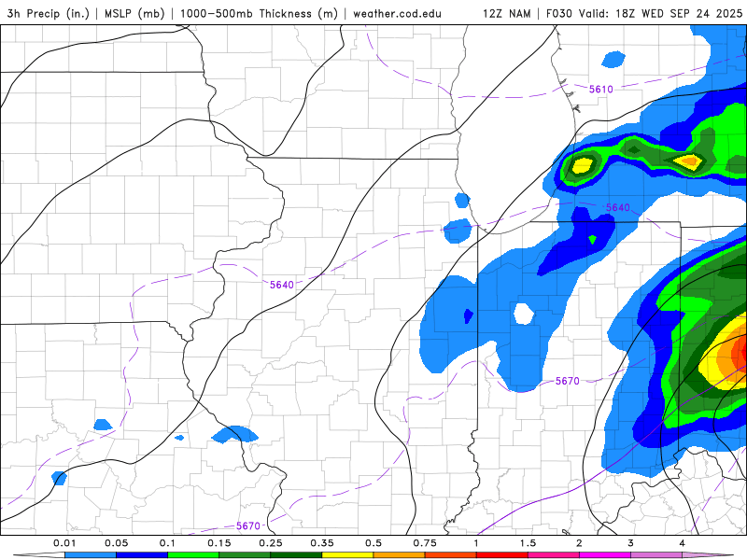The height and width of the screenshot is (560, 747).
Task: Click the 'Valid: 18Z WED SEP 24 2025' text
Action: click(x=660, y=14)
